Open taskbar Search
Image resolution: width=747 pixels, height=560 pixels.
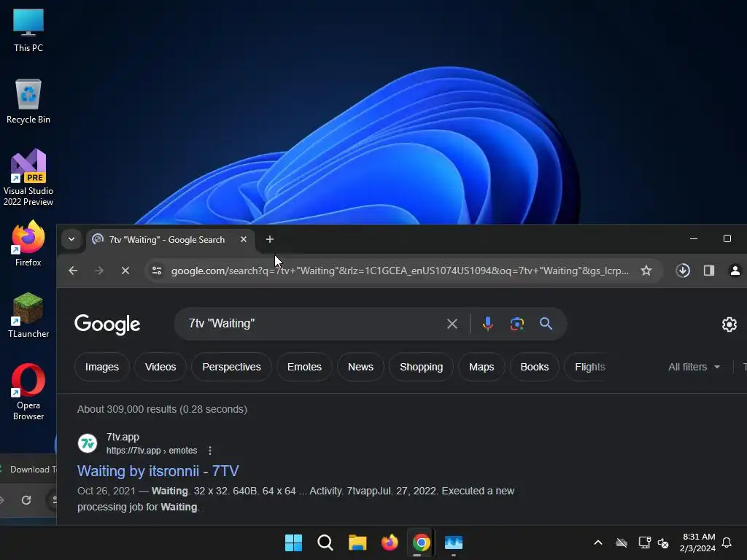click(325, 542)
